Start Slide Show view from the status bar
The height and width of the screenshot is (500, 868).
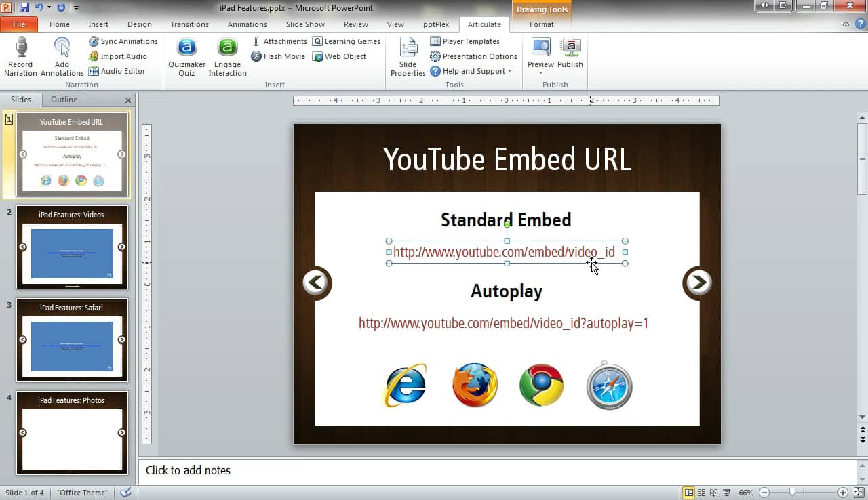click(726, 493)
